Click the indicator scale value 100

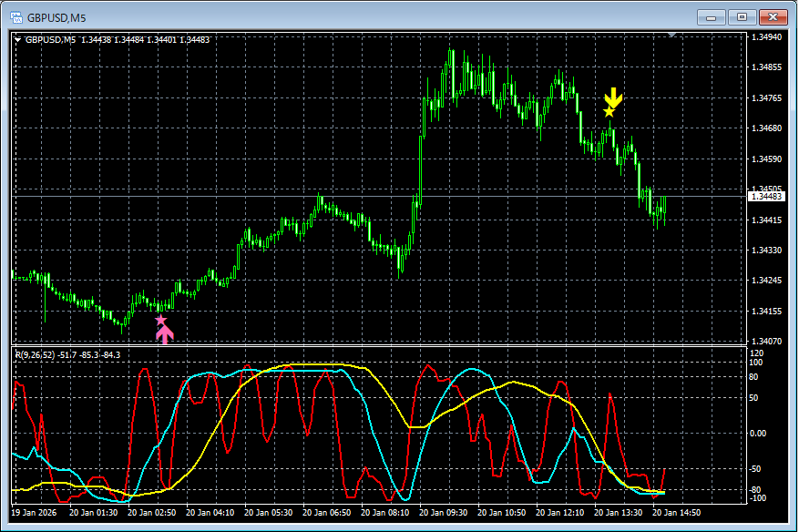[x=757, y=363]
